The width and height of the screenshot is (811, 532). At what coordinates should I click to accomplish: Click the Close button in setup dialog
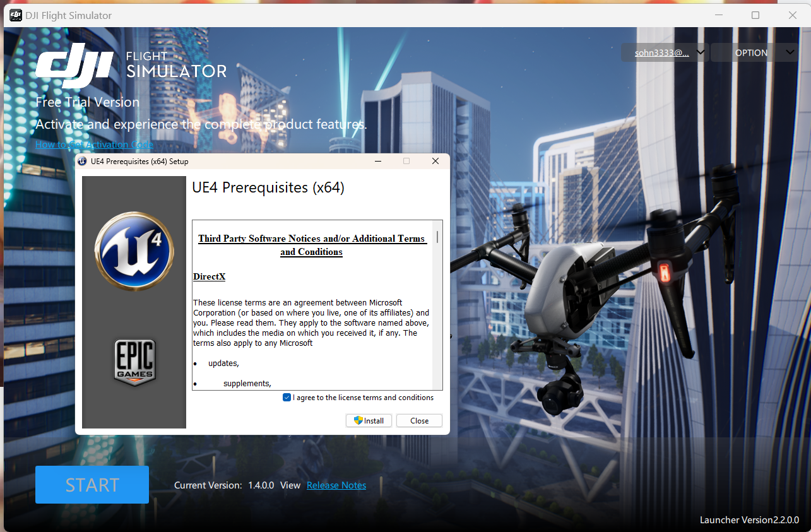(x=419, y=421)
